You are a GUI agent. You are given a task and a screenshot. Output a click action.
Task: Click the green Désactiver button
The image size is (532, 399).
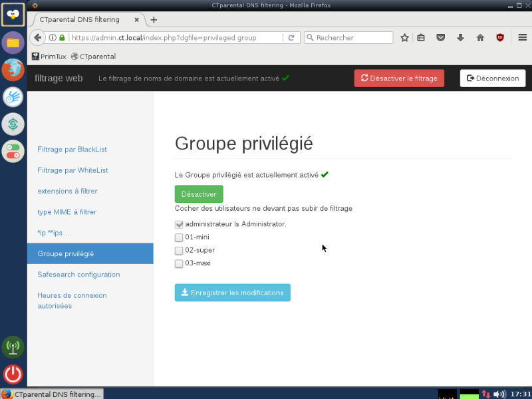tap(199, 194)
